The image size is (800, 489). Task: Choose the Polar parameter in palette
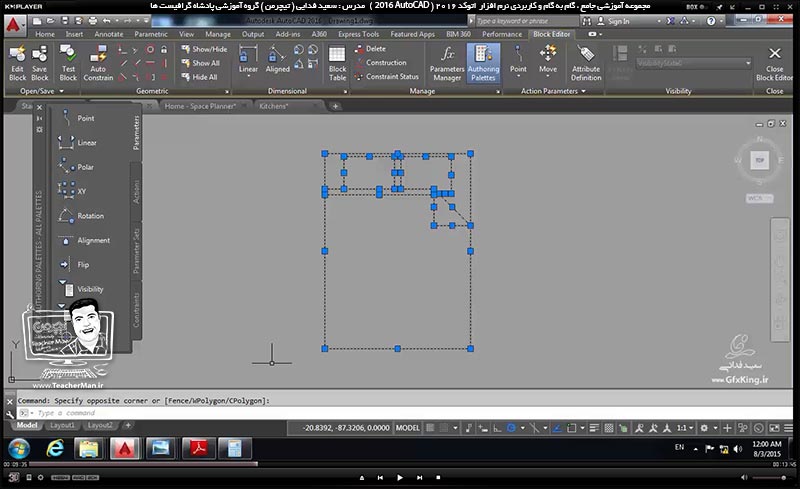point(77,167)
